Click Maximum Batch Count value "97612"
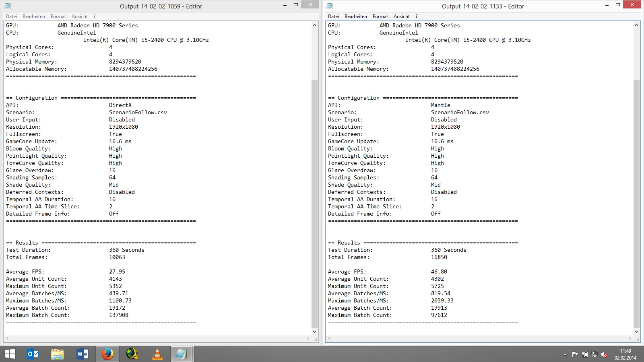 pyautogui.click(x=439, y=315)
